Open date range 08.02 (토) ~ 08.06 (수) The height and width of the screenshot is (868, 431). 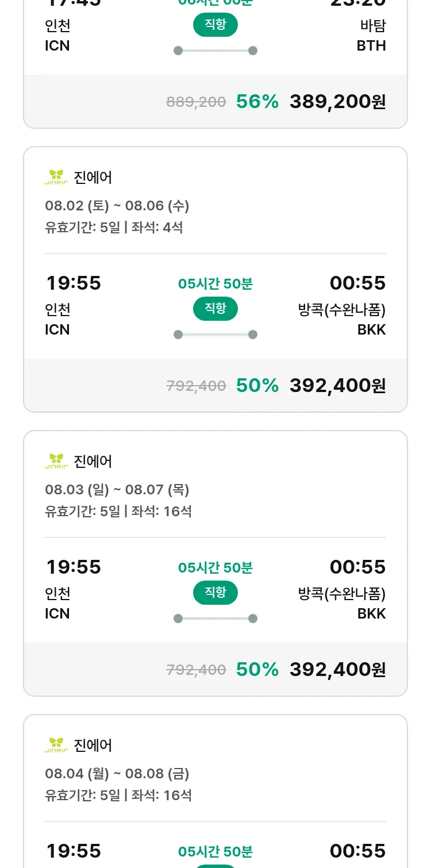click(117, 206)
